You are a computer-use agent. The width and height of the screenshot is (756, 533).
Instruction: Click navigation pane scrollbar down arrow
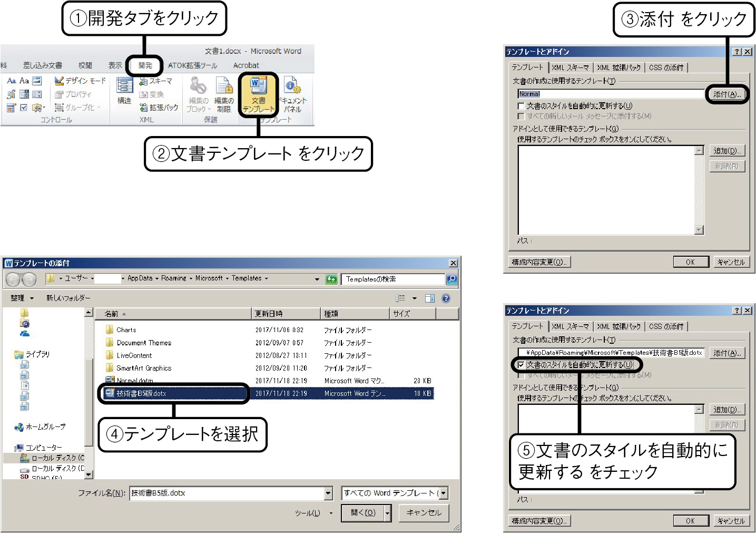coord(89,474)
